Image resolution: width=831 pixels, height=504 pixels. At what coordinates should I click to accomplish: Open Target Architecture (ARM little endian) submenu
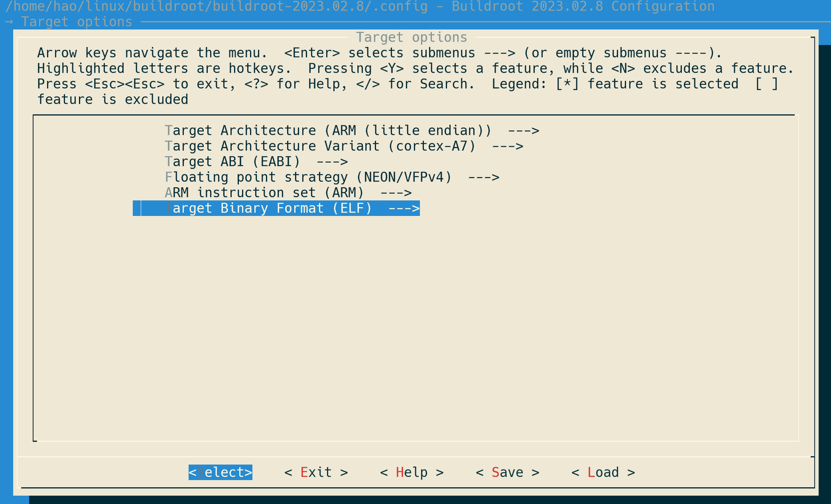coord(352,130)
